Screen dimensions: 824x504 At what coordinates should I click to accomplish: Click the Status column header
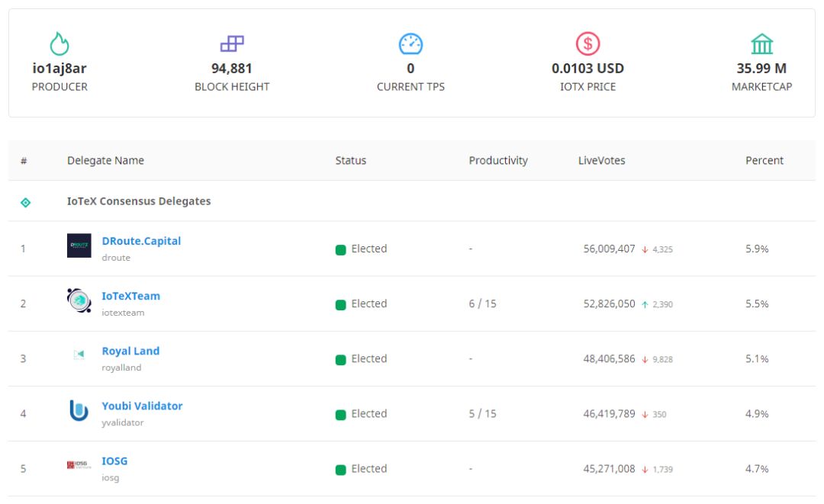[x=350, y=161]
